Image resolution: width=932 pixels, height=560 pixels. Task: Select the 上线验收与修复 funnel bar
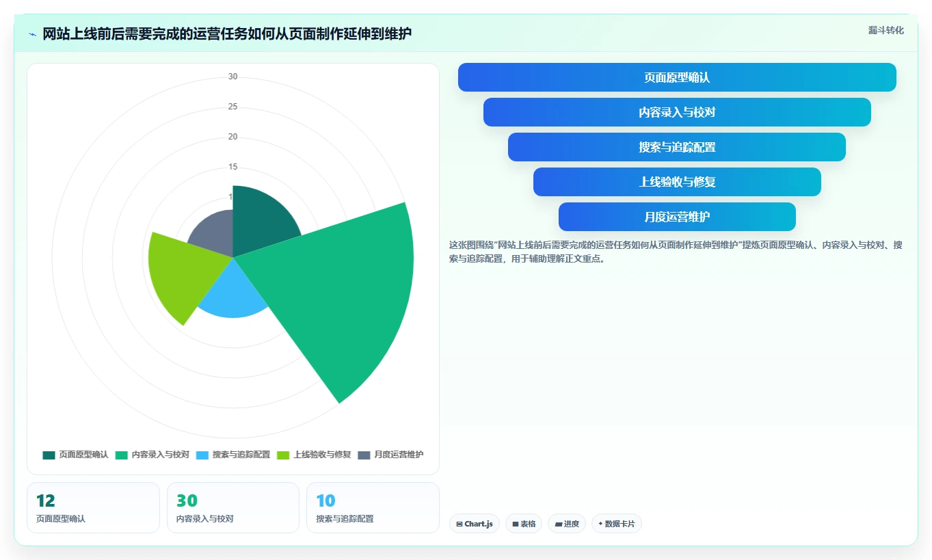point(677,182)
